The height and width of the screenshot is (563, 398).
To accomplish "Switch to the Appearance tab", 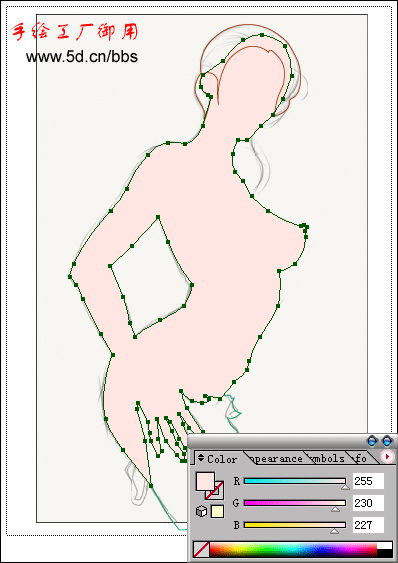I will pyautogui.click(x=276, y=459).
